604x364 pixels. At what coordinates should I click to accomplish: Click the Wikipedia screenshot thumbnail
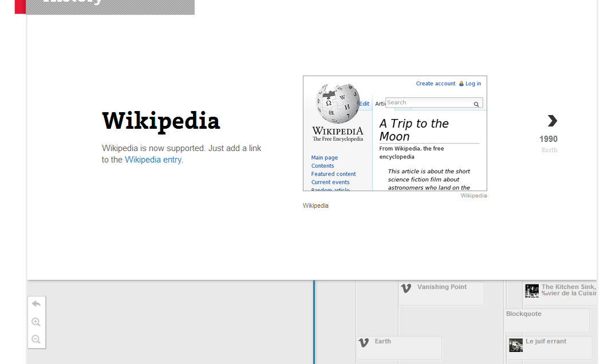395,133
